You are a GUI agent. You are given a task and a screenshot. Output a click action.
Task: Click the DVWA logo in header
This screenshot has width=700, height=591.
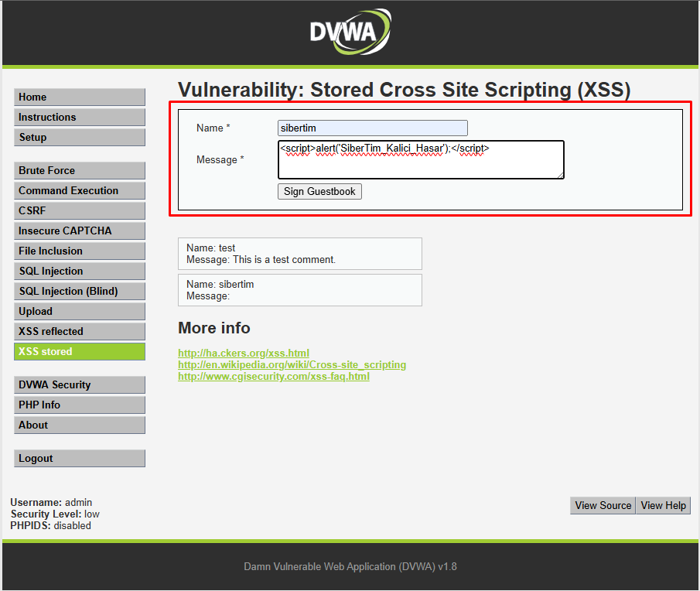click(350, 32)
